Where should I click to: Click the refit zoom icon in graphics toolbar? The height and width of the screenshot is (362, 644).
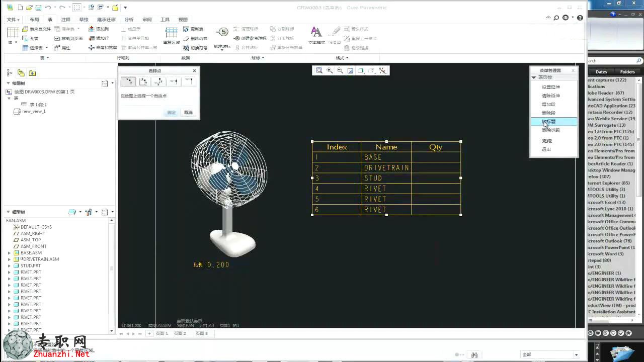click(x=319, y=71)
